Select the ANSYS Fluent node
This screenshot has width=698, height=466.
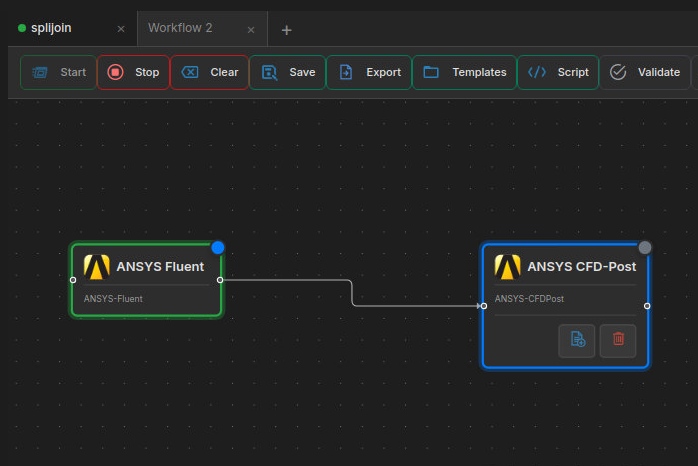point(146,280)
